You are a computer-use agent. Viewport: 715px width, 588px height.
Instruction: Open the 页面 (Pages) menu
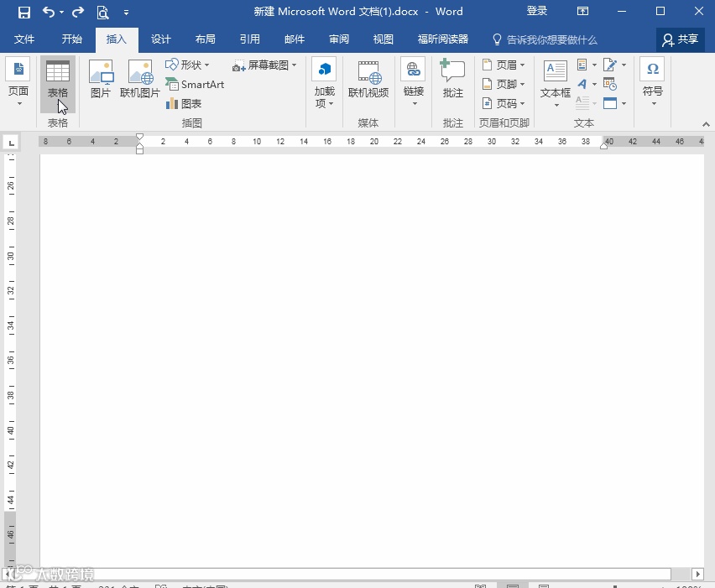point(18,83)
